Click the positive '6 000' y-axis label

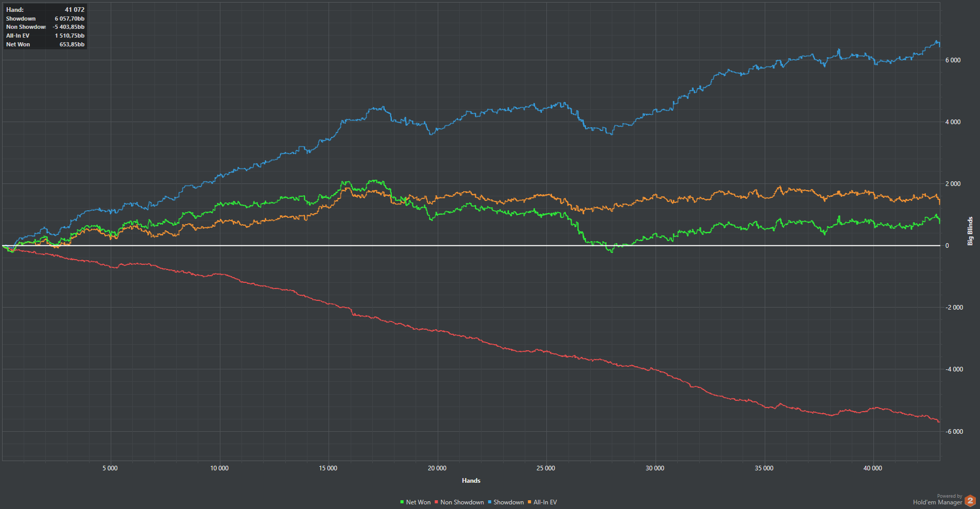click(953, 60)
